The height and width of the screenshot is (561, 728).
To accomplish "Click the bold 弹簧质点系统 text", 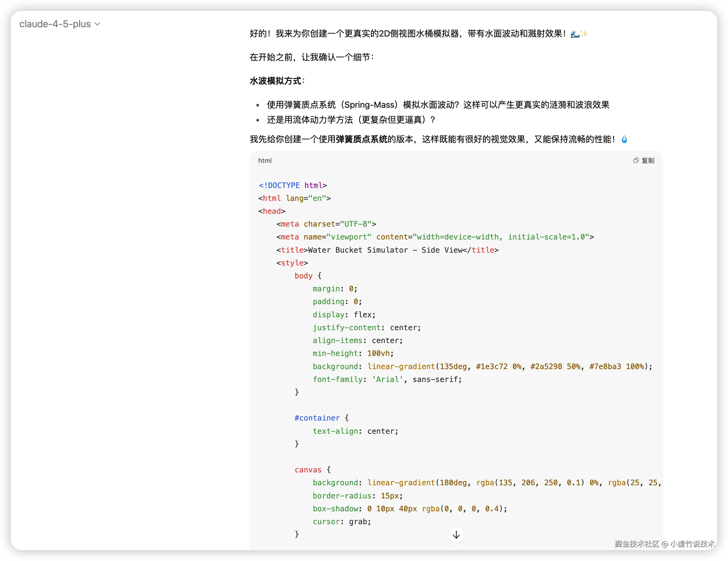I will coord(361,139).
